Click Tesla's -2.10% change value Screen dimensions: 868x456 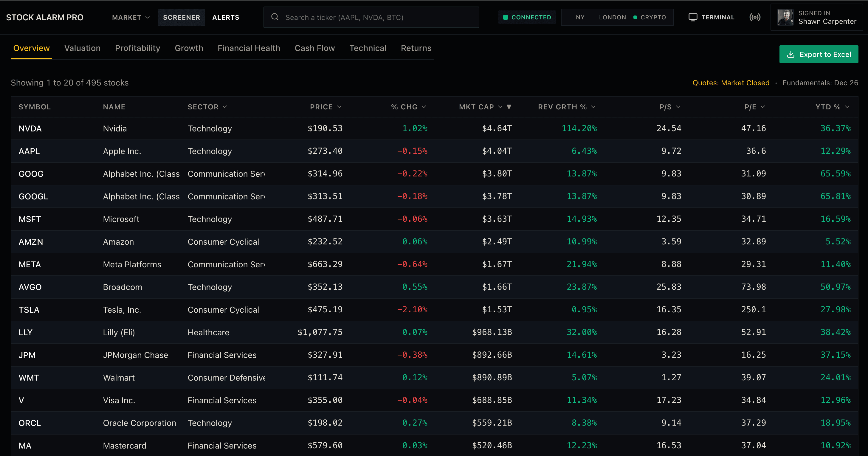(x=412, y=309)
